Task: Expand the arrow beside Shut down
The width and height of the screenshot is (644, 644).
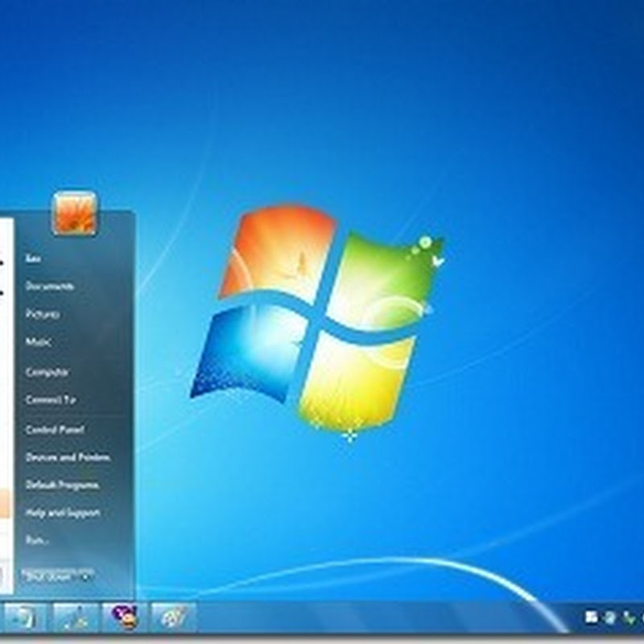Action: [x=85, y=576]
